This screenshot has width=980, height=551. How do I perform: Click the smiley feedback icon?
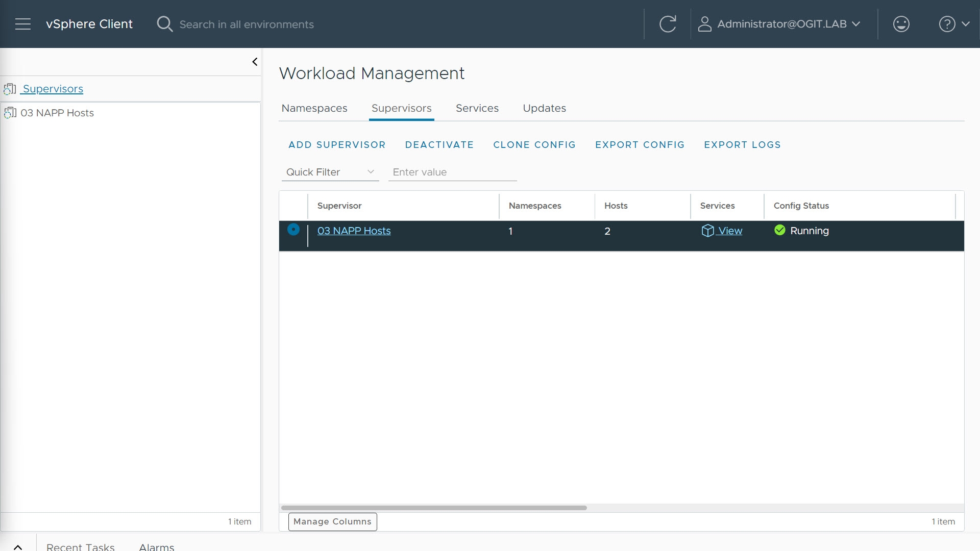pos(901,24)
